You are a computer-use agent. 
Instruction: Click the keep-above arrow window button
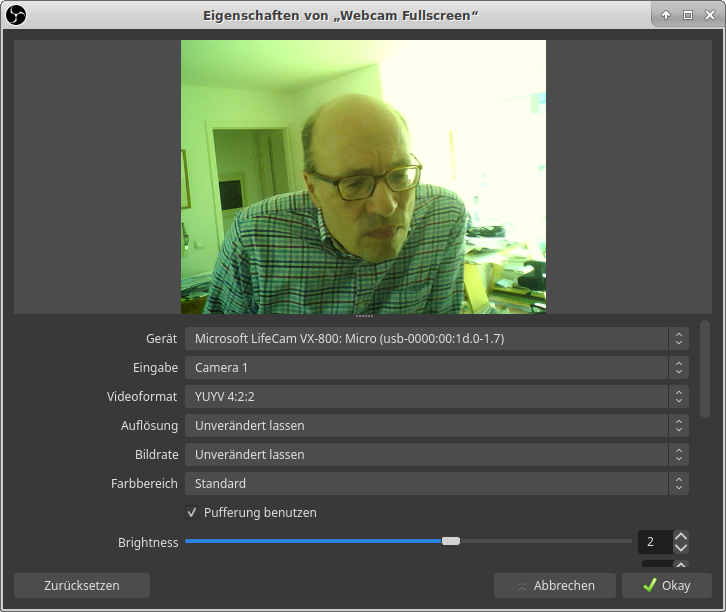(666, 15)
